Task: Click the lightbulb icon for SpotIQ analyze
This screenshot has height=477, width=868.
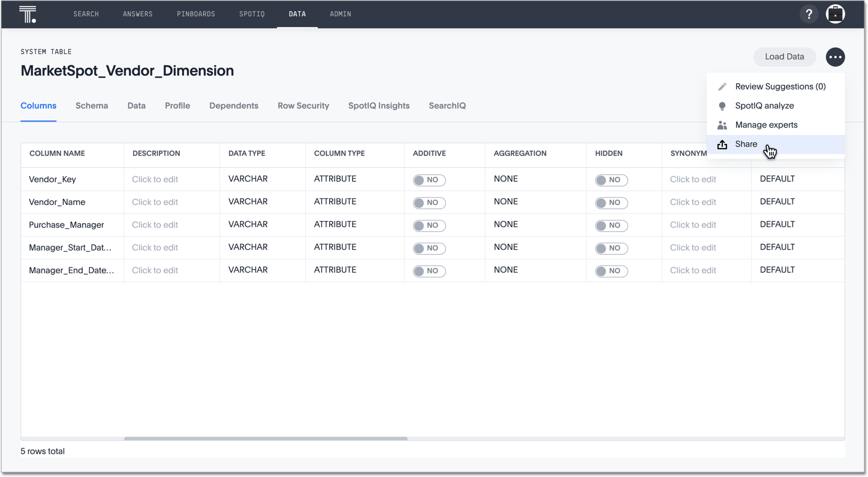Action: point(722,106)
